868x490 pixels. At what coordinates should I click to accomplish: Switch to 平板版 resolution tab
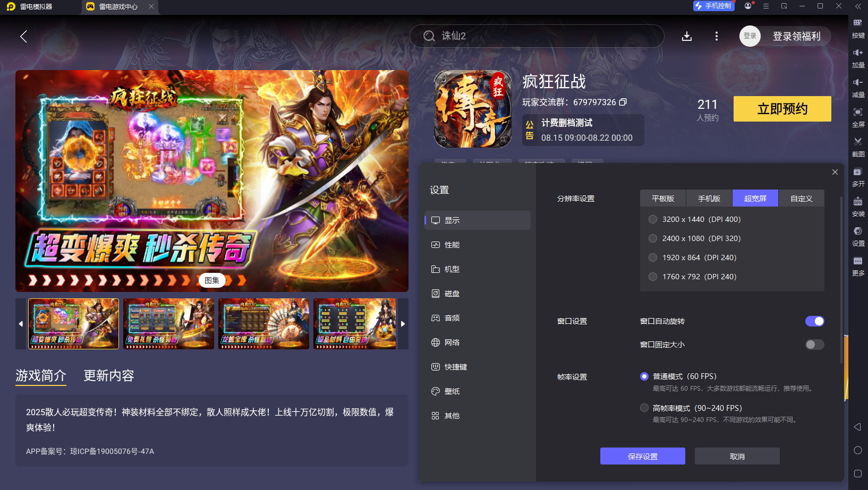(x=663, y=198)
